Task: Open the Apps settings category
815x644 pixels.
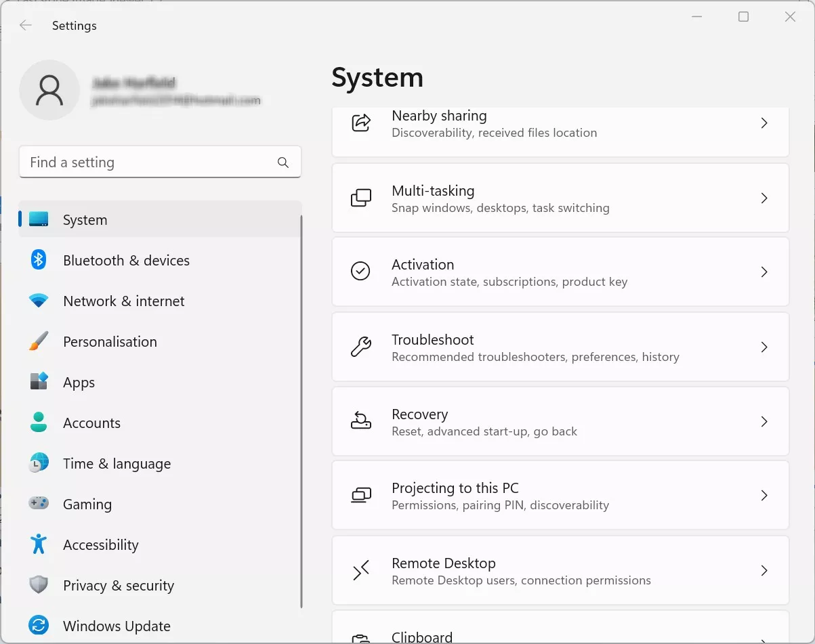Action: (x=79, y=383)
